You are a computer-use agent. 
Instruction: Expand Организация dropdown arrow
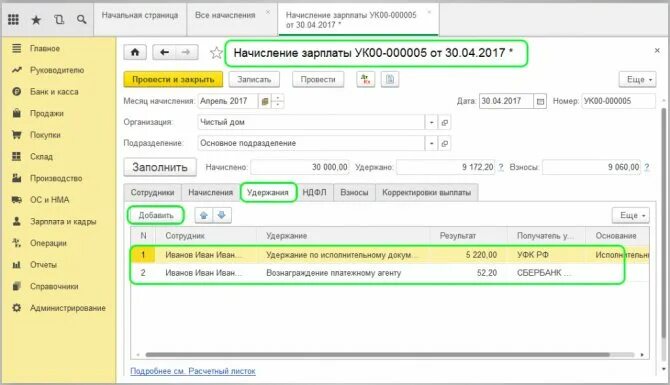click(x=432, y=122)
